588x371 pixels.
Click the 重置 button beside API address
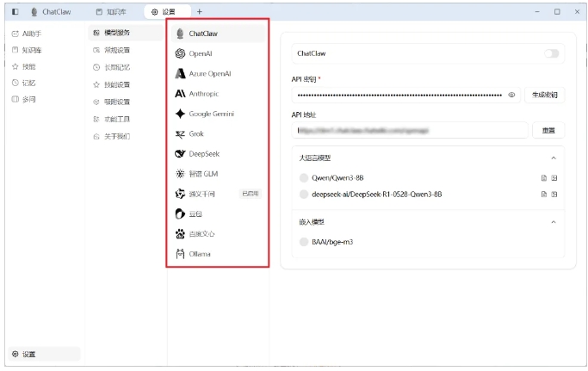tap(548, 130)
